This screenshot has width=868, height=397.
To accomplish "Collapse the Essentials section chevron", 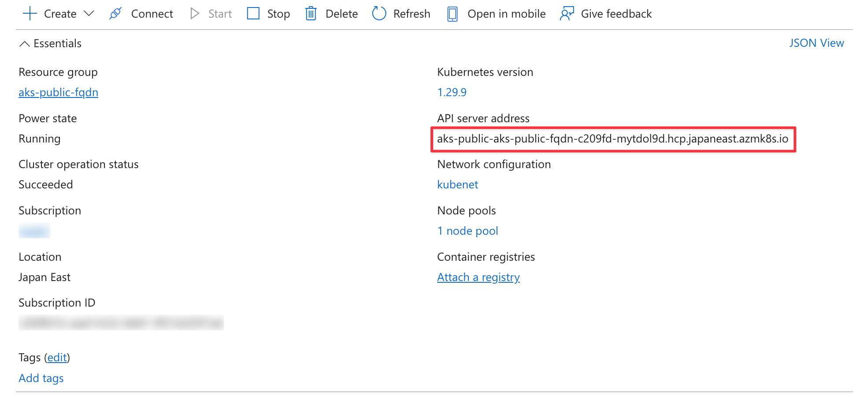I will (x=25, y=44).
